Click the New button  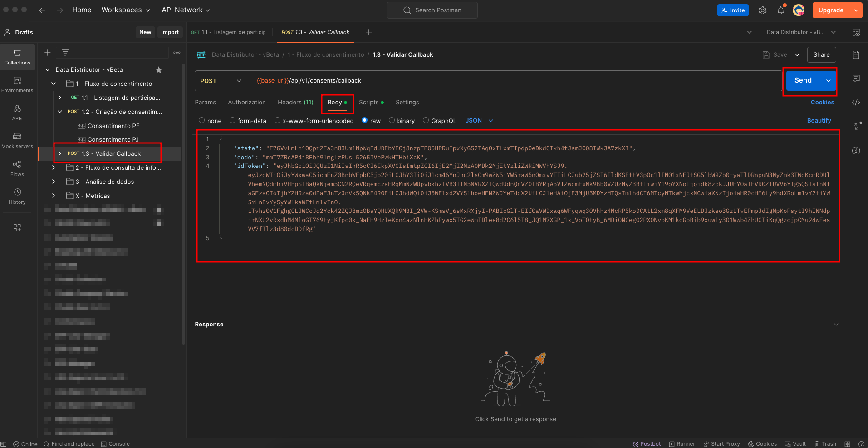click(145, 32)
